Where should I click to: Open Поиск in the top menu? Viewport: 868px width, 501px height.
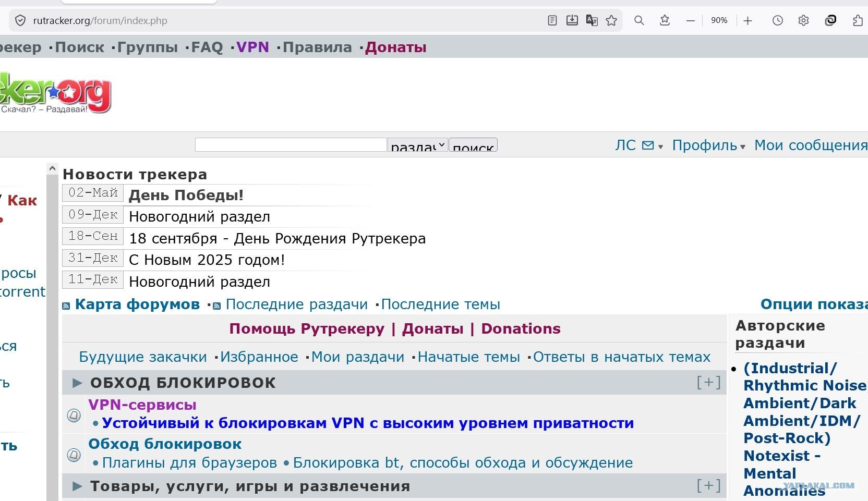(80, 47)
